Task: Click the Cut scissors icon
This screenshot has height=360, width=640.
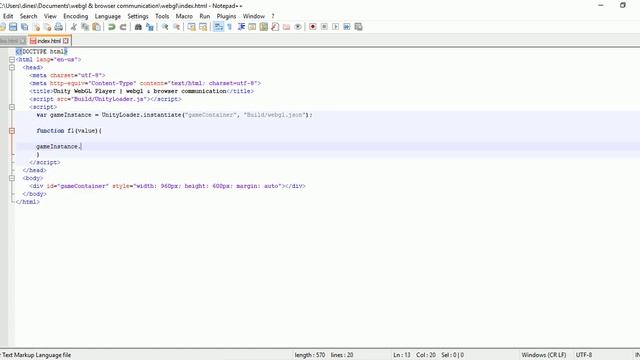Action: click(73, 27)
